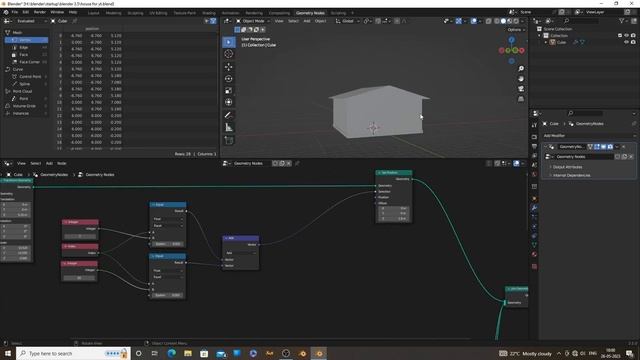Open the Render properties tab icon
640x360 pixels.
pos(534,137)
